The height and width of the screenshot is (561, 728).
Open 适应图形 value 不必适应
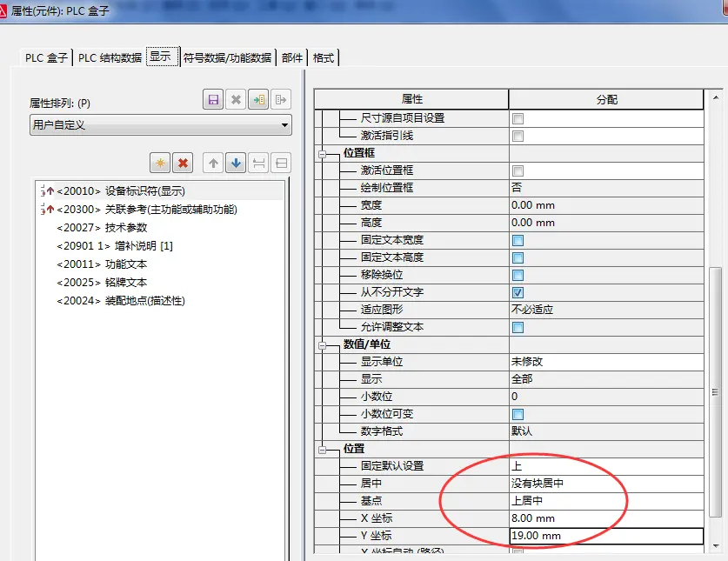606,310
